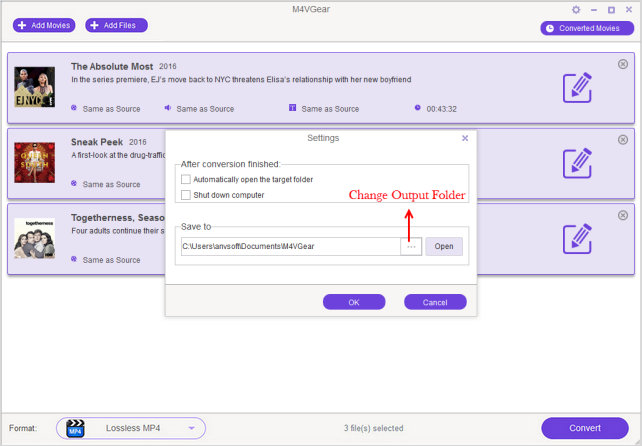Viewport: 642px width, 446px height.
Task: Click the 3 file(s) selected status
Action: pos(373,428)
